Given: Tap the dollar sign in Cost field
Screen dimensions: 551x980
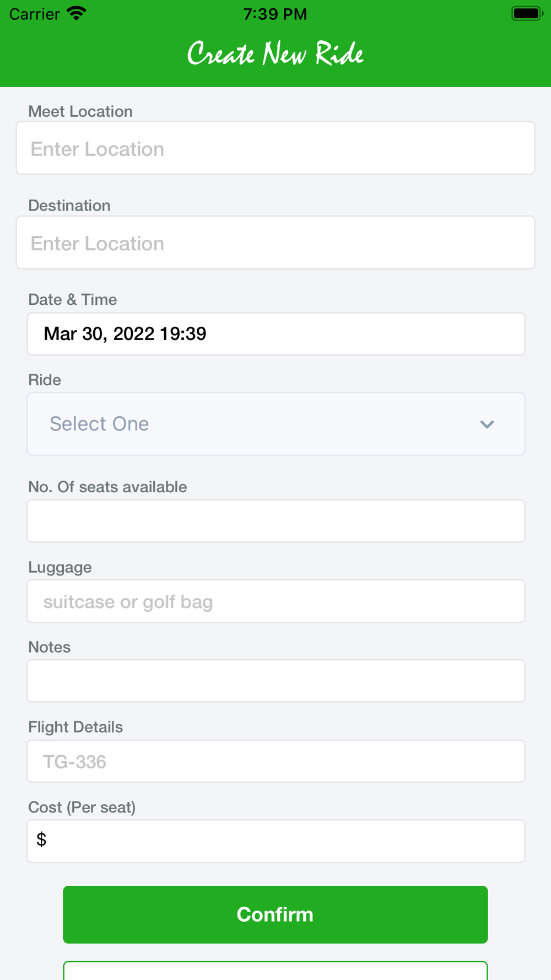Looking at the screenshot, I should 41,839.
